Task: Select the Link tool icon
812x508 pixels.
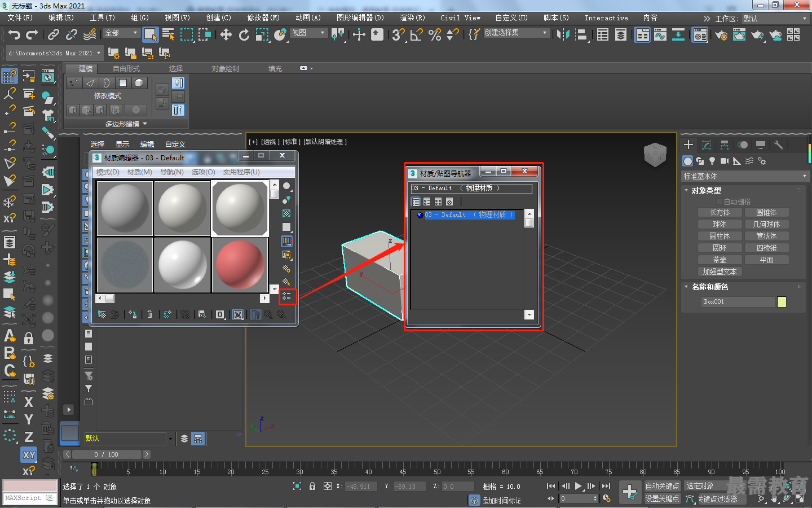Action: pos(54,35)
